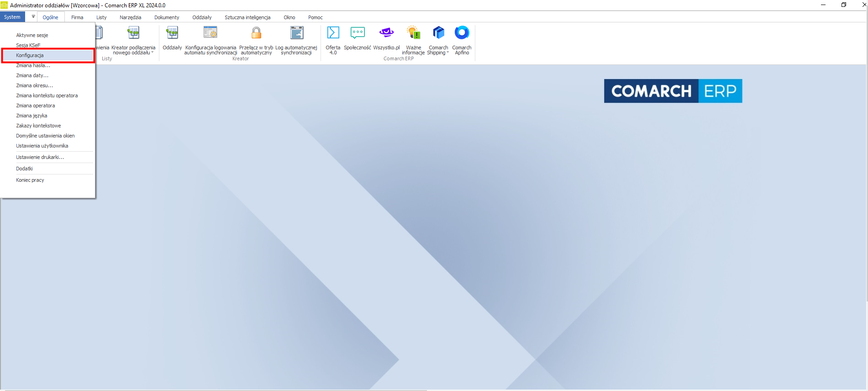Image resolution: width=868 pixels, height=391 pixels.
Task: Switch to the Ogólne ribbon tab
Action: click(x=50, y=17)
